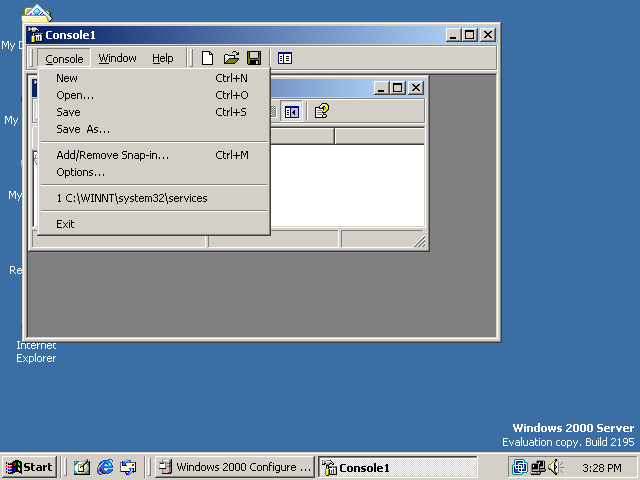Image resolution: width=640 pixels, height=480 pixels.
Task: Launch Internet Explorer from quick launch
Action: point(105,467)
